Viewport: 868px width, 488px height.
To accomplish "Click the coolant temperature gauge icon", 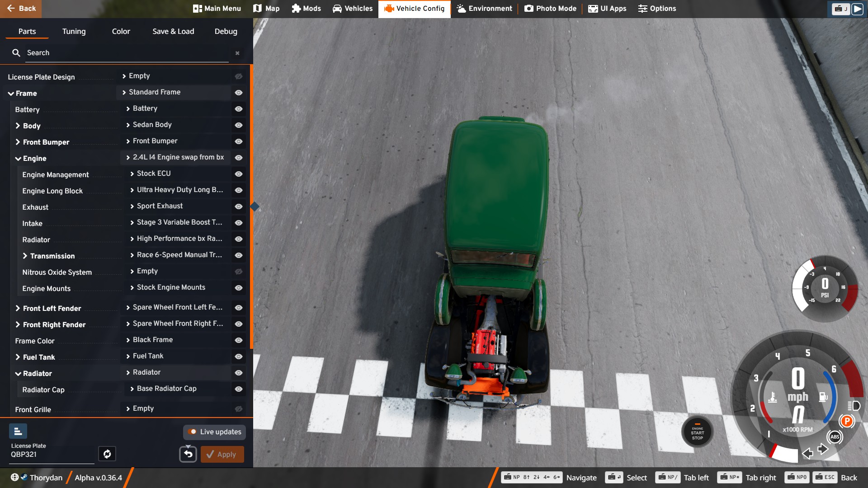I will click(x=773, y=397).
